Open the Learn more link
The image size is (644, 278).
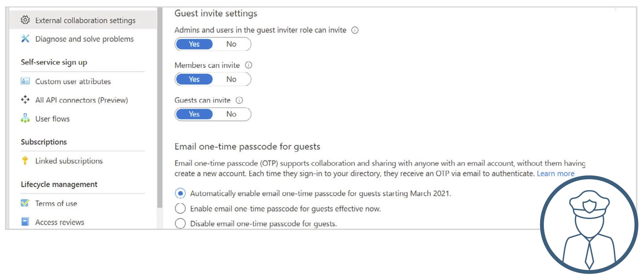[x=555, y=174]
